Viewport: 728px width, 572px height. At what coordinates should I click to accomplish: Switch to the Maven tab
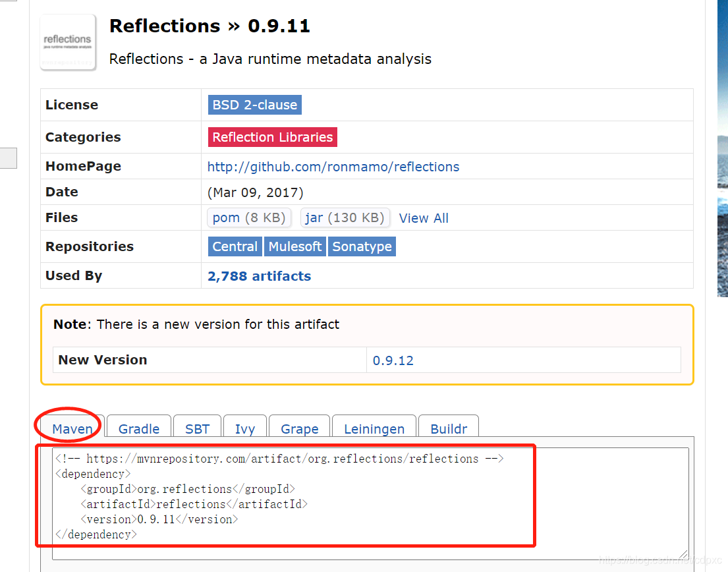pyautogui.click(x=72, y=428)
